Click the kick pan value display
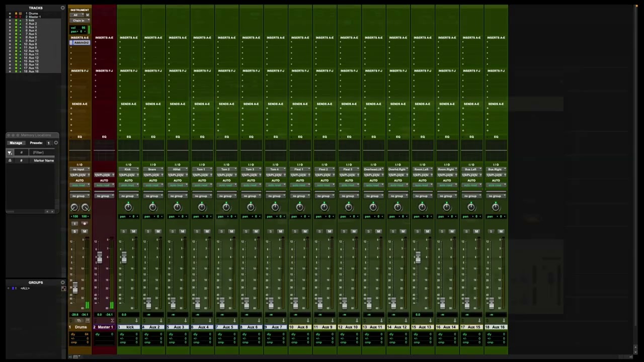644x362 pixels. 128,217
